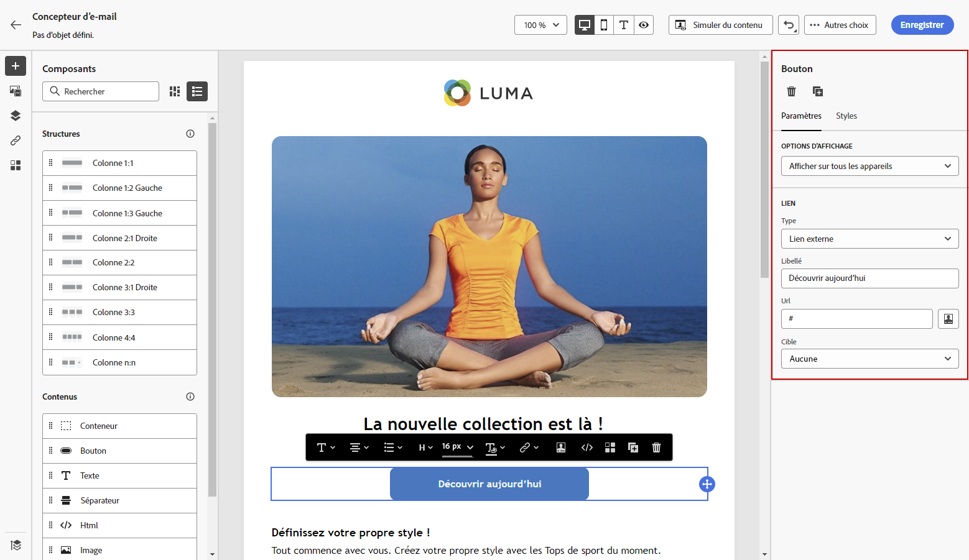Select the Colonne 3:3 structure

pos(119,312)
